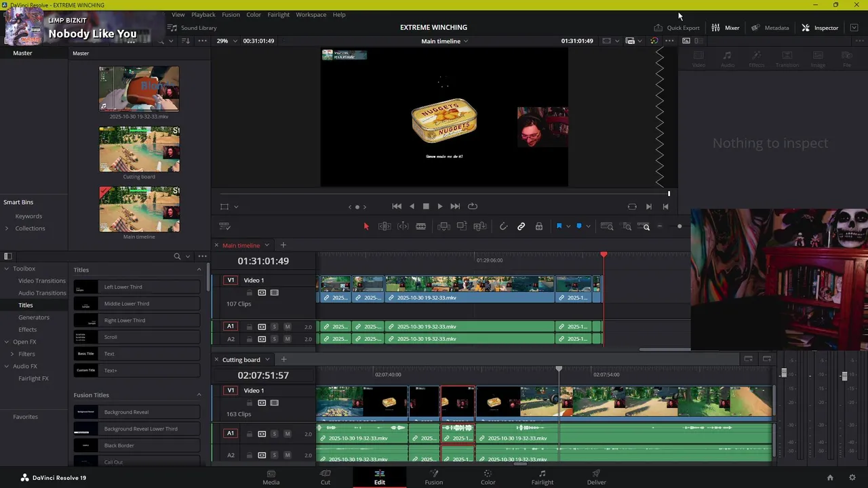Lock Video 1 track in Main timeline

pyautogui.click(x=249, y=293)
